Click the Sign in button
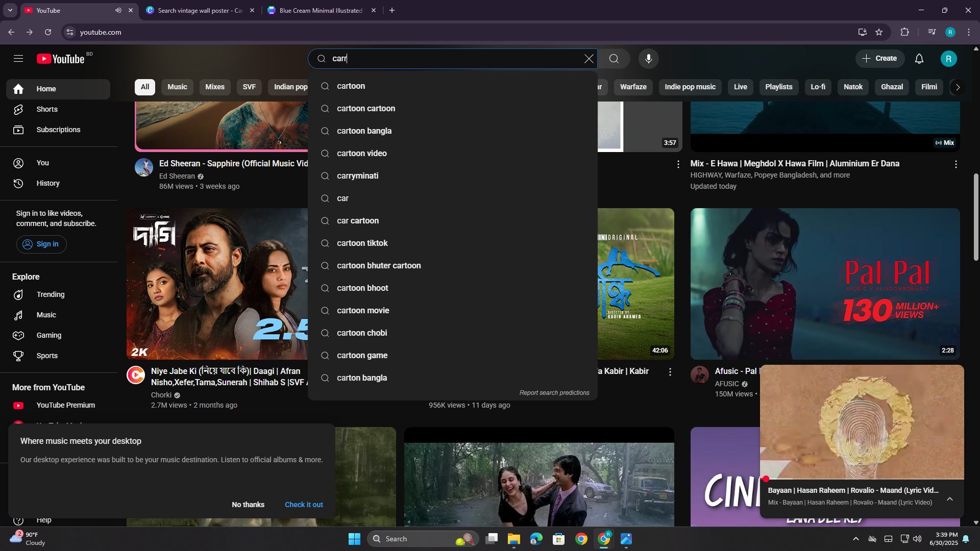 (x=41, y=244)
